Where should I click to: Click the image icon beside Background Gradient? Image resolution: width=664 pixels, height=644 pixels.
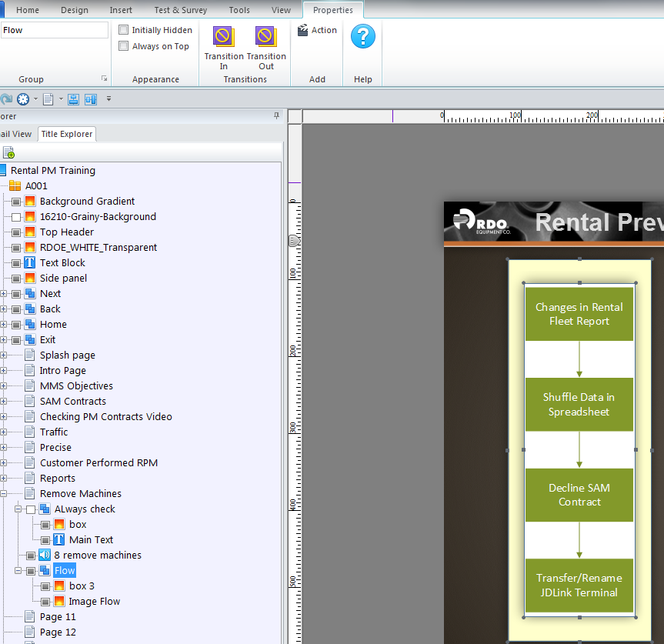tap(30, 201)
